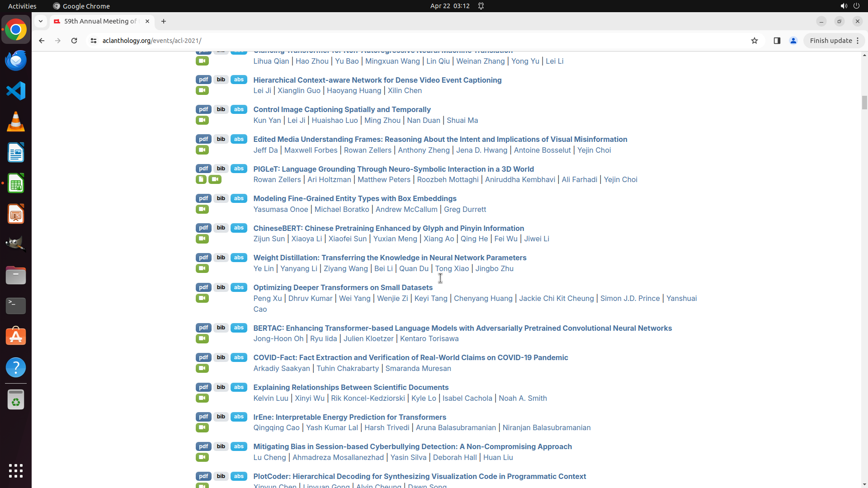The width and height of the screenshot is (868, 488).
Task: Toggle Chrome side panel icon
Action: point(777,41)
